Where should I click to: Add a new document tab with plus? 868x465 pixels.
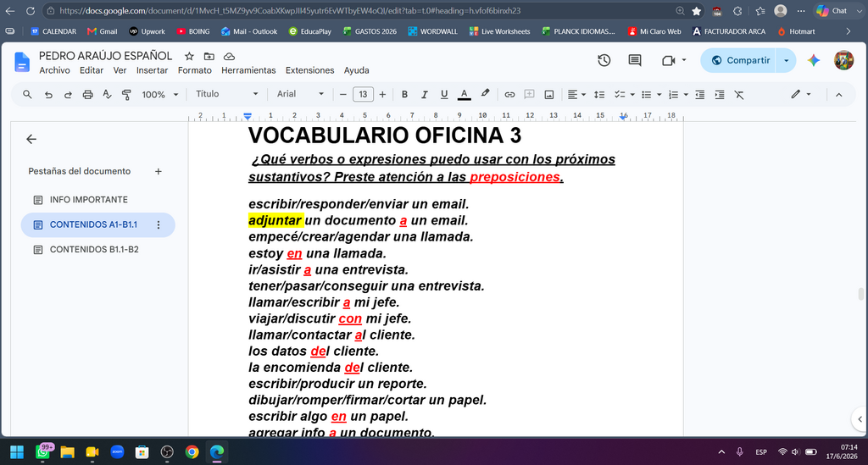coord(159,171)
